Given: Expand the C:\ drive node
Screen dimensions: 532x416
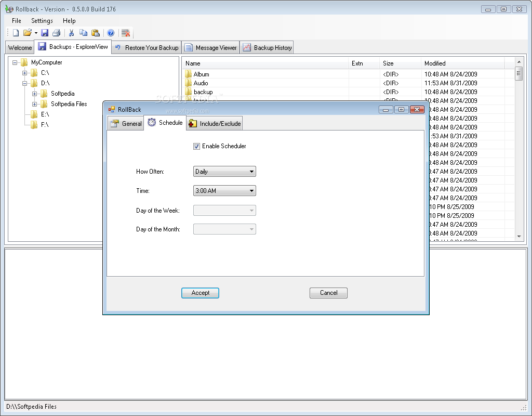Looking at the screenshot, I should point(24,73).
